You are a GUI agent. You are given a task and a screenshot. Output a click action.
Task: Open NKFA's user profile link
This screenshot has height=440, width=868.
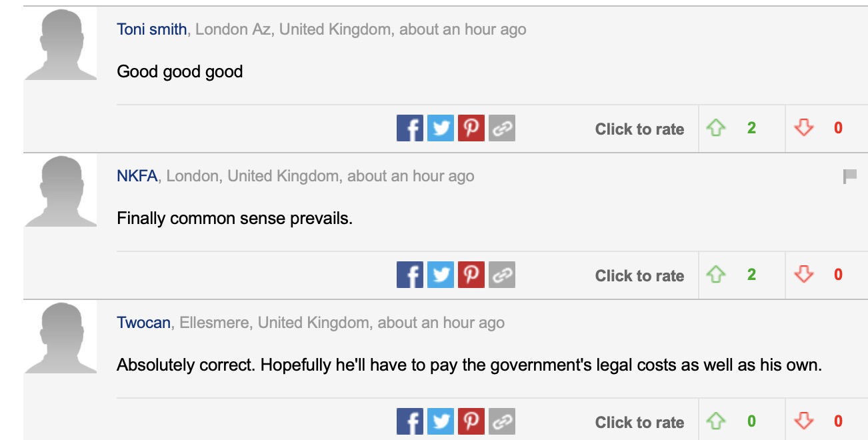pos(137,176)
